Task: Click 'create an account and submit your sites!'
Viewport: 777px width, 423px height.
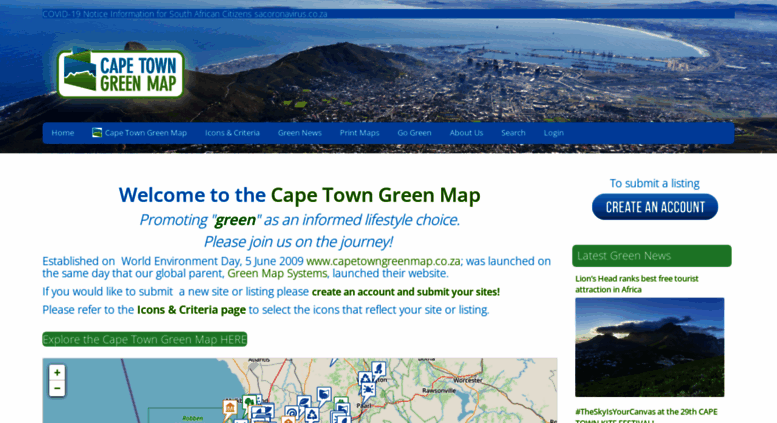Action: coord(405,292)
